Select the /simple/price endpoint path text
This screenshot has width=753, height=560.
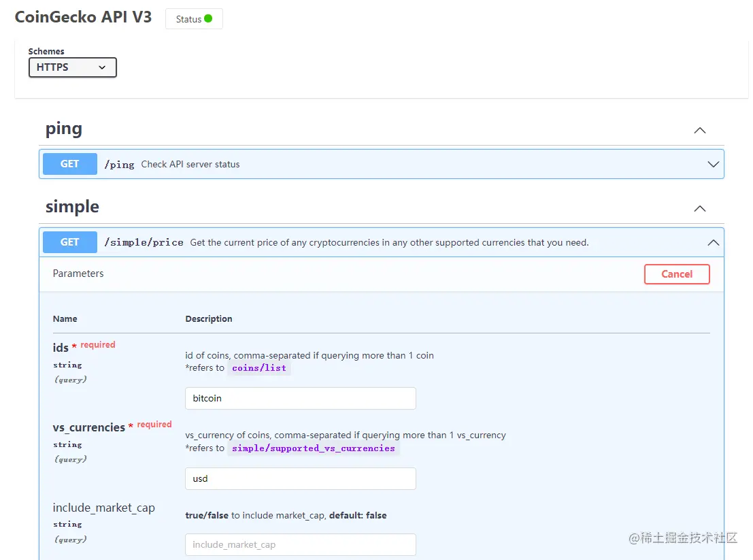(144, 242)
